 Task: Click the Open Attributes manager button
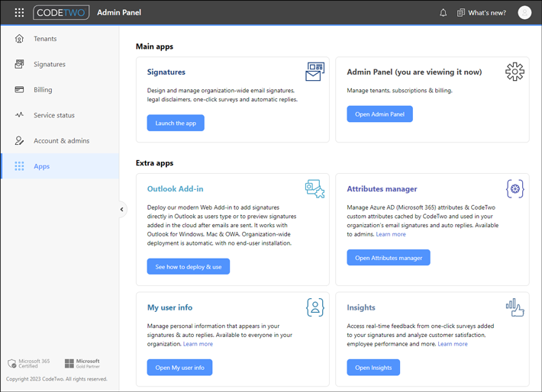tap(389, 258)
